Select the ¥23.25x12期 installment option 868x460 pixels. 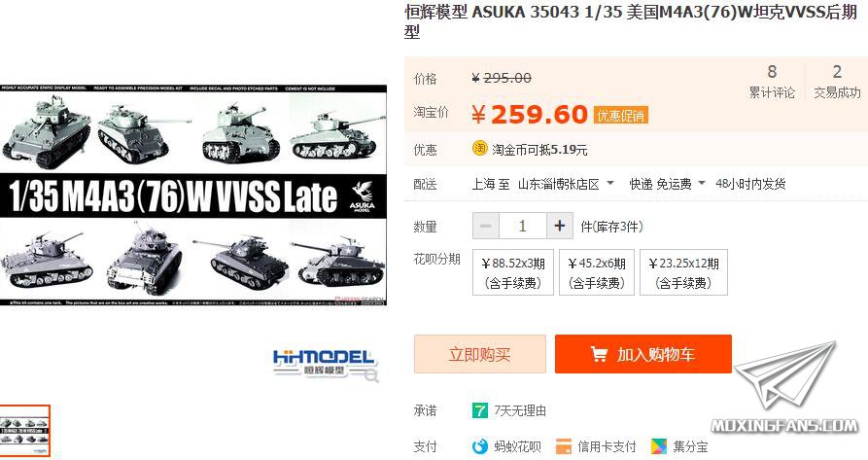coord(683,272)
